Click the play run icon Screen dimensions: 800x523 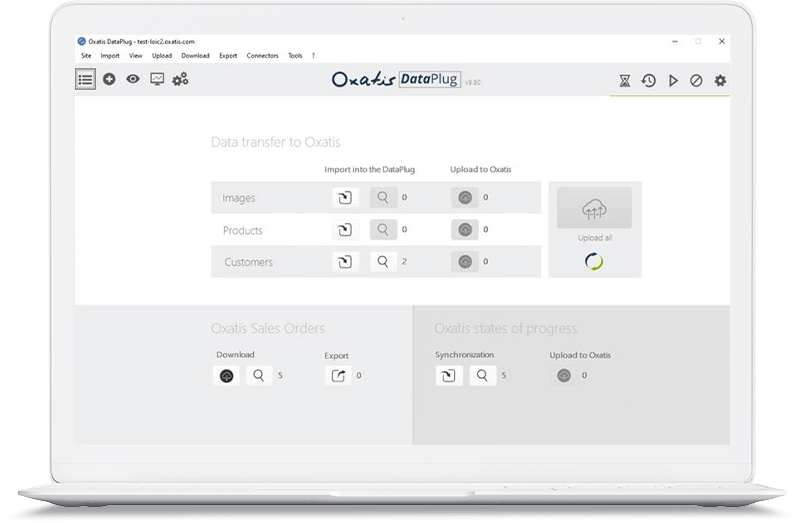click(x=673, y=81)
